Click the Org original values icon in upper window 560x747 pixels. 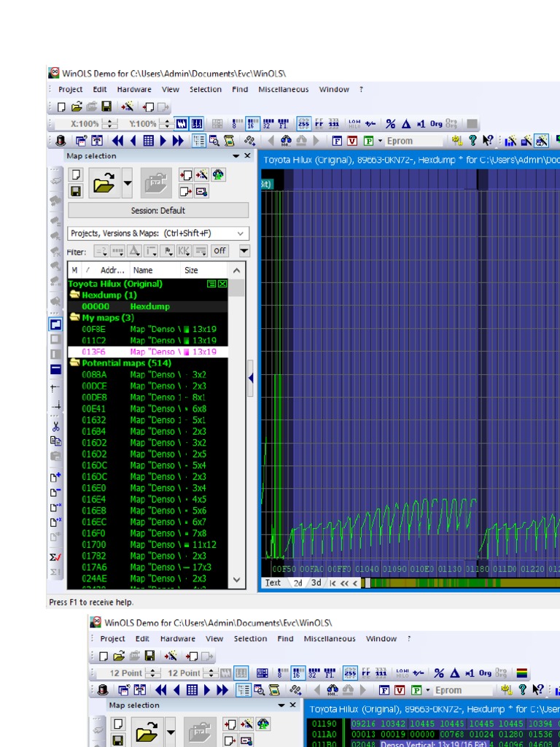pos(436,124)
